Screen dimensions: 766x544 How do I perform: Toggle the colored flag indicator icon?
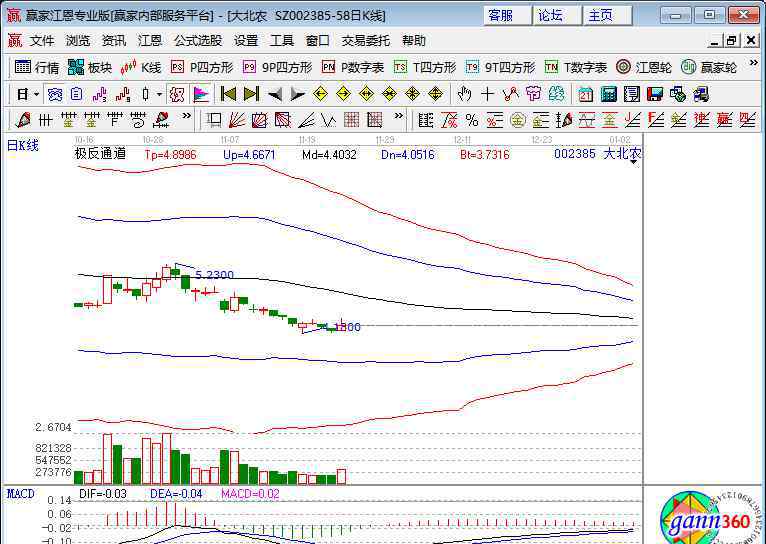pos(201,94)
